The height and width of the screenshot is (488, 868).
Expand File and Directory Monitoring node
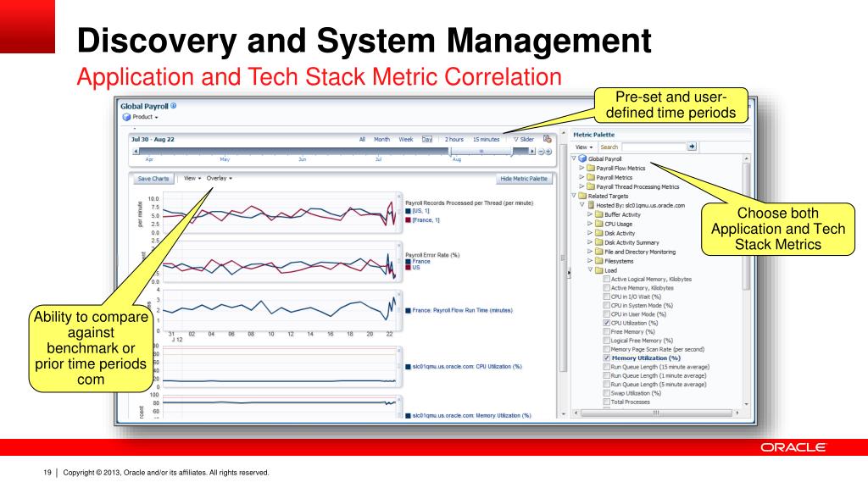pyautogui.click(x=590, y=252)
